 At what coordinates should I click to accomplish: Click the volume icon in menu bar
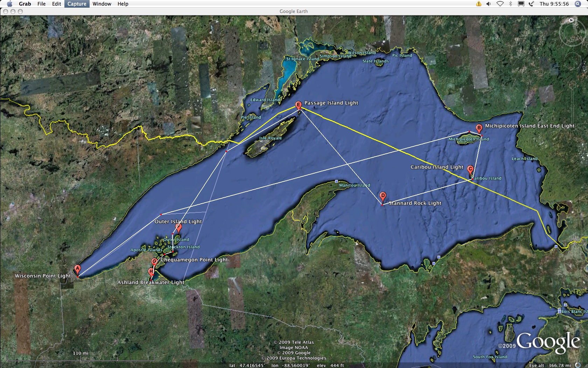coord(489,4)
